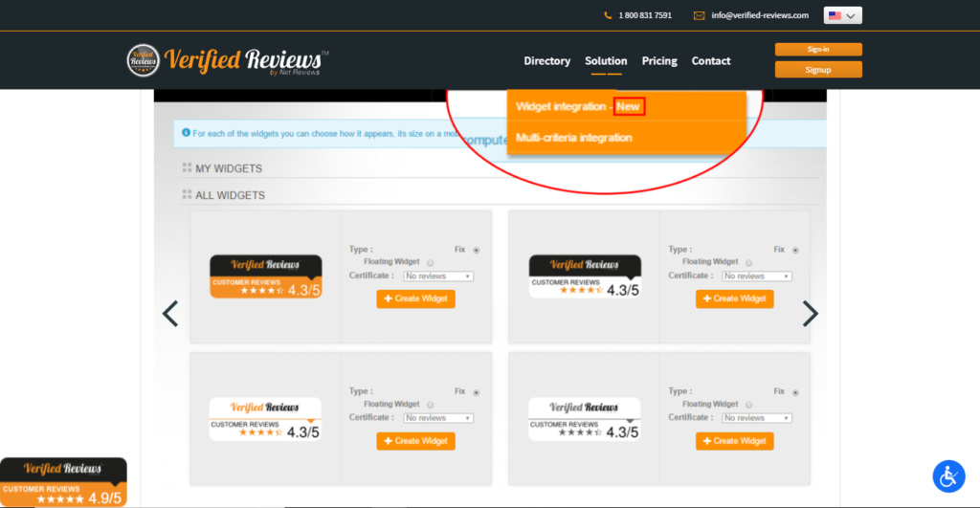The image size is (980, 508).
Task: Go to next widgets with right arrow
Action: point(810,314)
